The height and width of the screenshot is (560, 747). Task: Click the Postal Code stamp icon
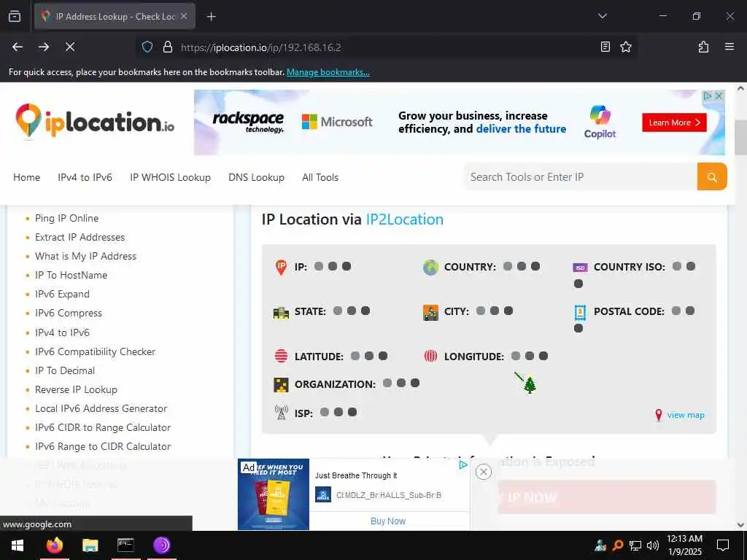(x=580, y=312)
